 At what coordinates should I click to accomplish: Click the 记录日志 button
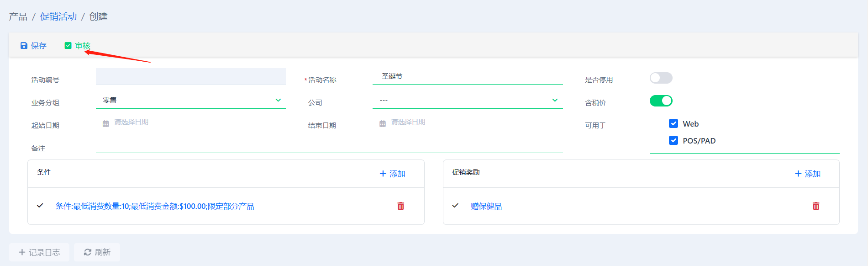click(39, 252)
